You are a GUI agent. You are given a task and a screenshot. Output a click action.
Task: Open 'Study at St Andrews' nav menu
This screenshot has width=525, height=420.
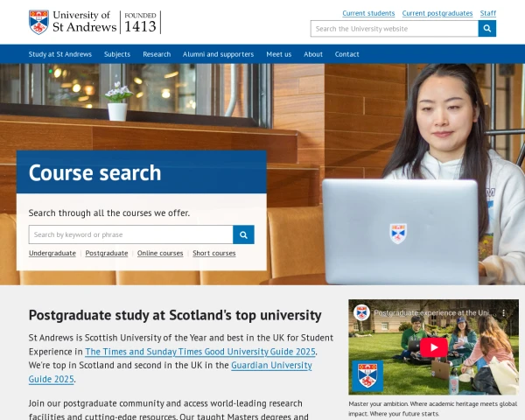pyautogui.click(x=60, y=54)
